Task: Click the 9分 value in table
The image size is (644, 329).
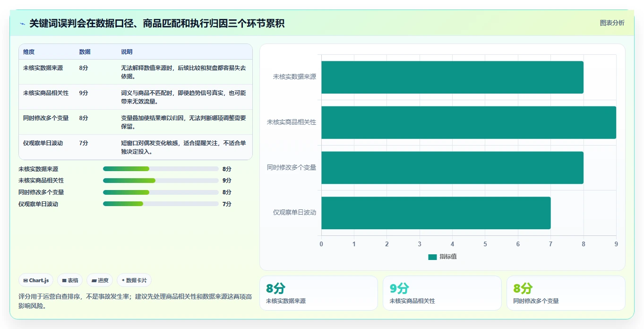Action: 84,93
